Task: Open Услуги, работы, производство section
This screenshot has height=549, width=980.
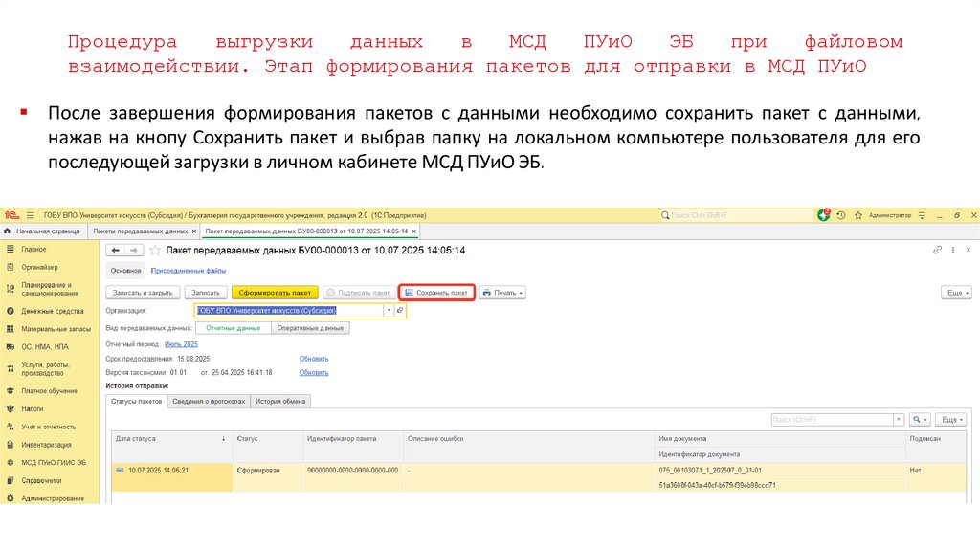Action: point(50,368)
